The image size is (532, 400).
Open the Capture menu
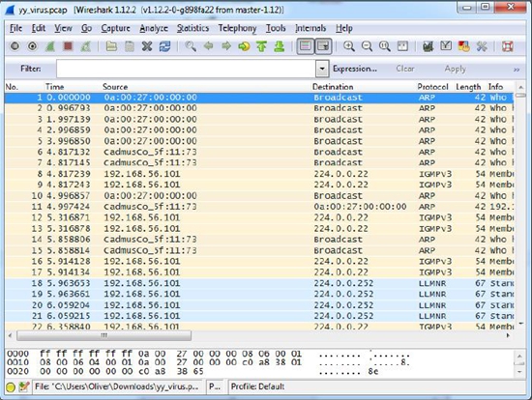[x=116, y=28]
